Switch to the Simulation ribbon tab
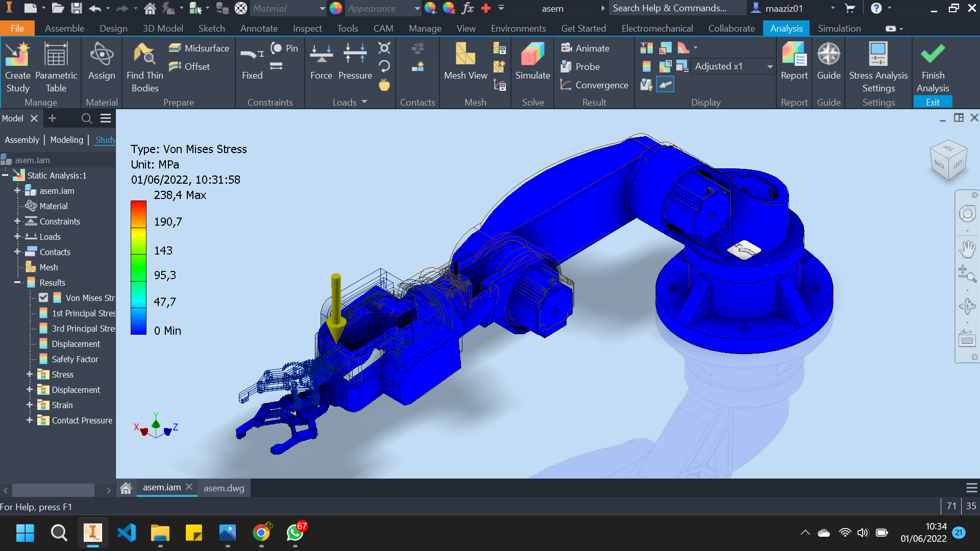This screenshot has height=551, width=980. pos(839,29)
